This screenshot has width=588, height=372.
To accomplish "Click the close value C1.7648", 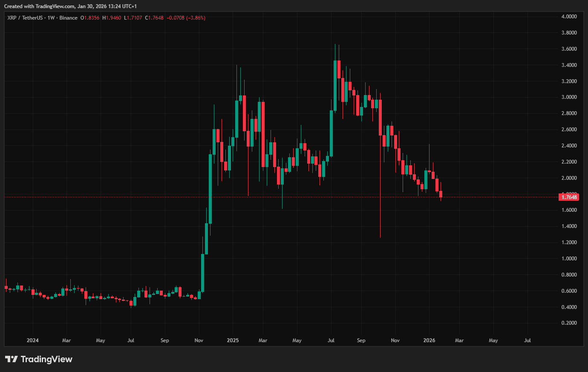I will pos(154,18).
